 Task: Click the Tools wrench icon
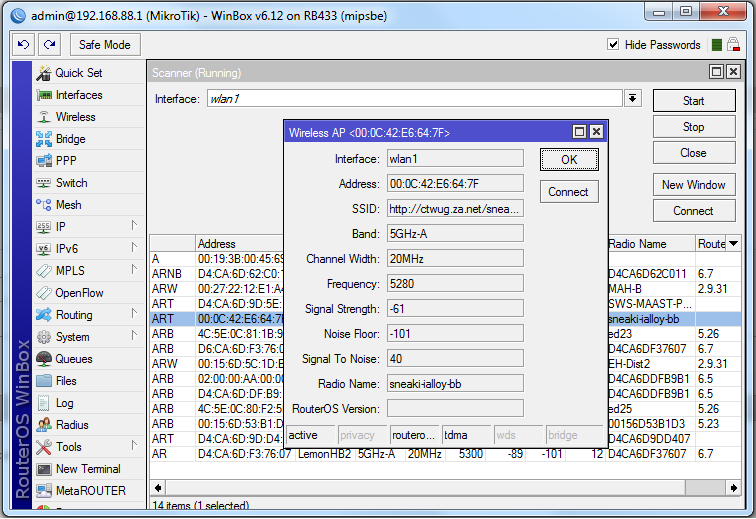click(x=44, y=447)
